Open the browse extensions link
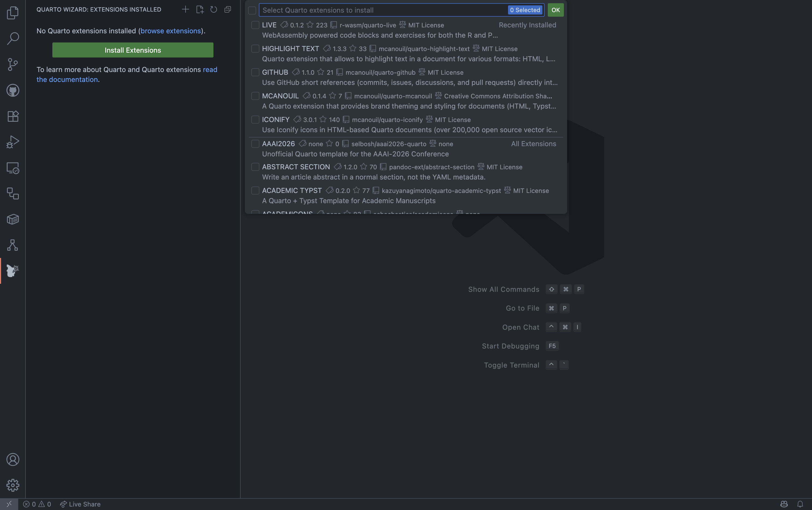Image resolution: width=812 pixels, height=510 pixels. [x=171, y=31]
